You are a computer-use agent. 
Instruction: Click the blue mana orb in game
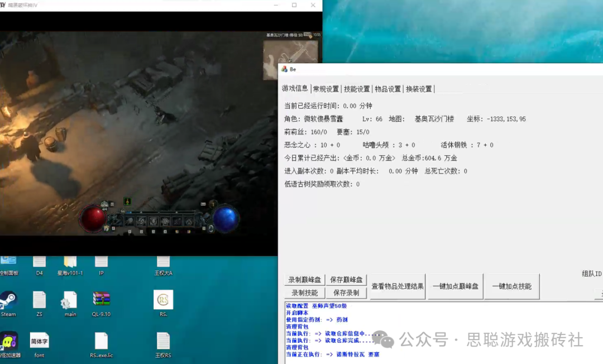pyautogui.click(x=226, y=218)
